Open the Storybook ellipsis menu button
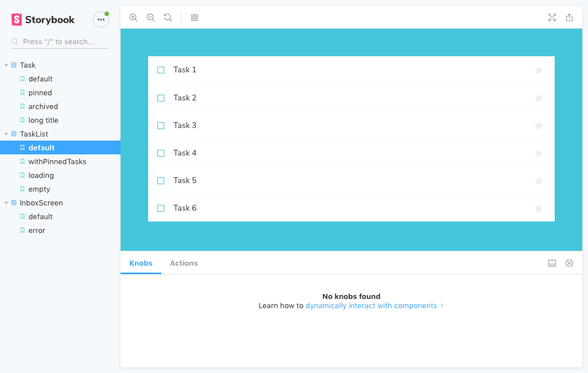 (x=101, y=20)
